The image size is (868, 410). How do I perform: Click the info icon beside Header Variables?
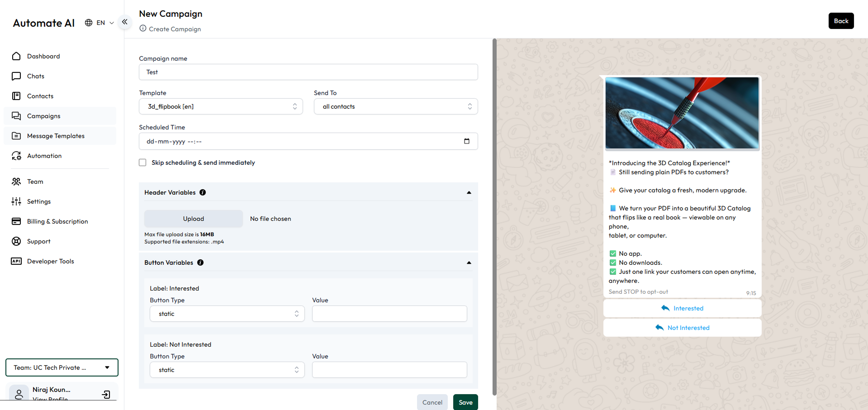click(203, 192)
